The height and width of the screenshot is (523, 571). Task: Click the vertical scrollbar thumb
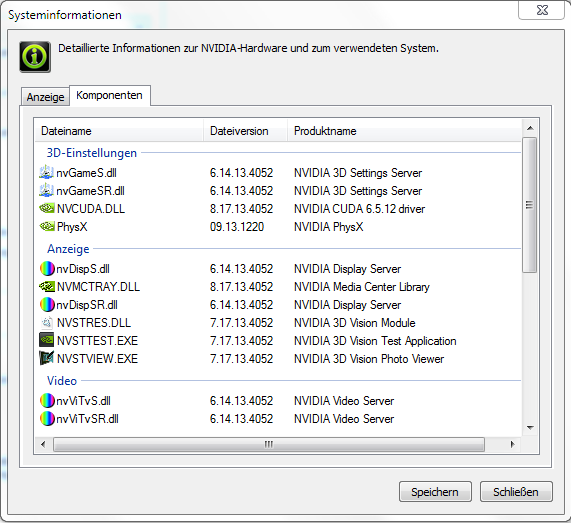click(x=530, y=205)
